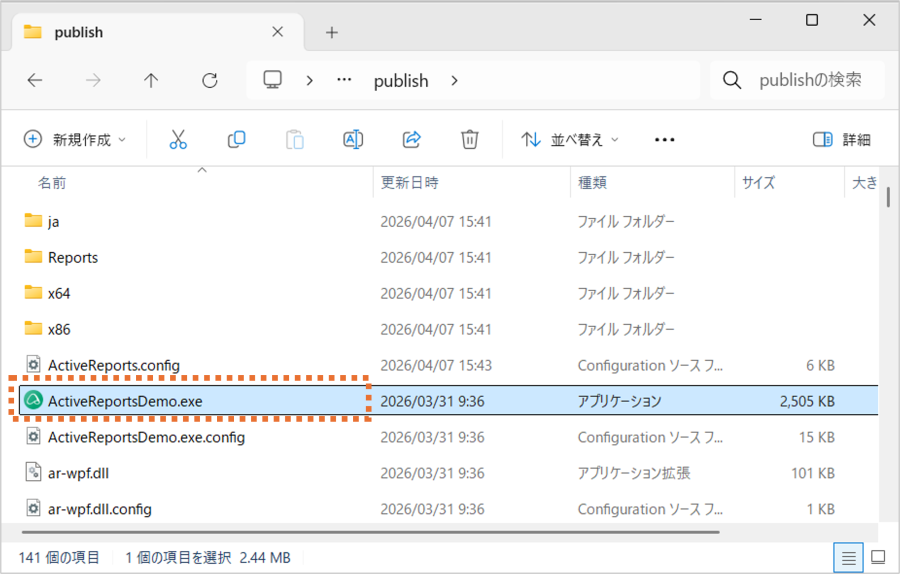Select the Reports folder name
Screen dimensions: 900x574
(x=73, y=257)
